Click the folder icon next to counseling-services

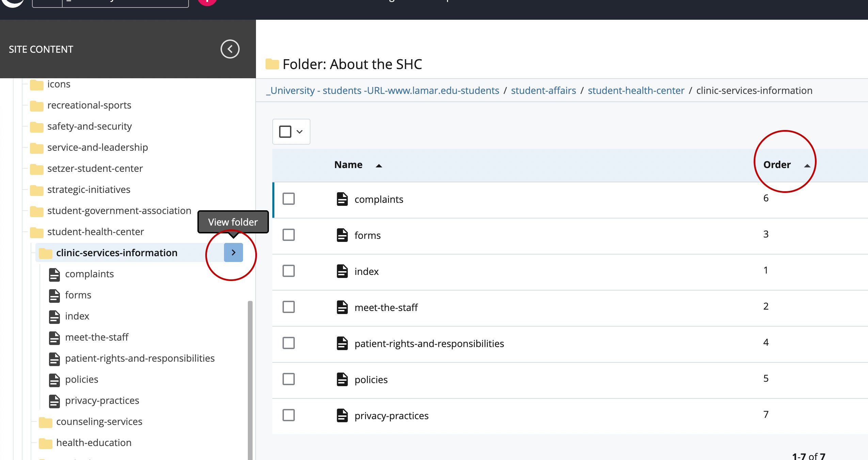(x=45, y=422)
